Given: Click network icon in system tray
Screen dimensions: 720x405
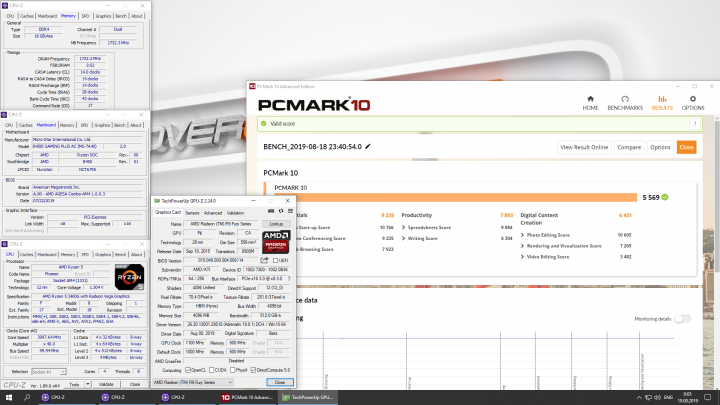Looking at the screenshot, I should (648, 398).
